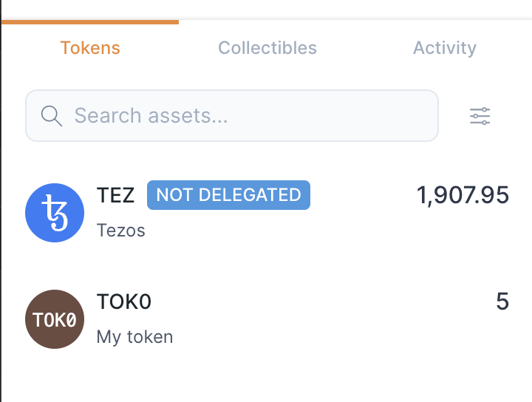
Task: Select the Tokens tab
Action: (x=90, y=48)
